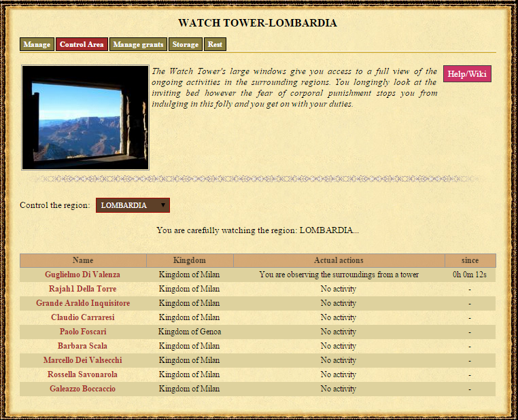Click Galeazzo Boccaccio's name
518x420 pixels.
pyautogui.click(x=82, y=389)
